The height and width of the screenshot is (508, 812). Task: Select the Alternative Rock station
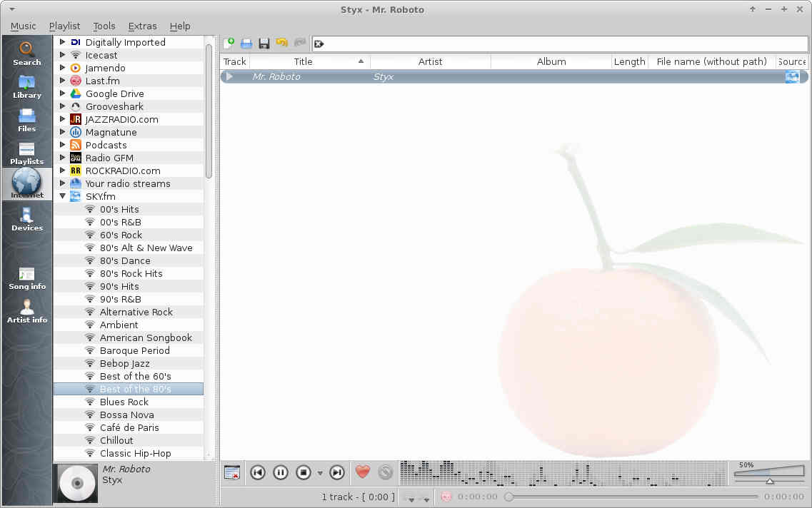click(136, 312)
